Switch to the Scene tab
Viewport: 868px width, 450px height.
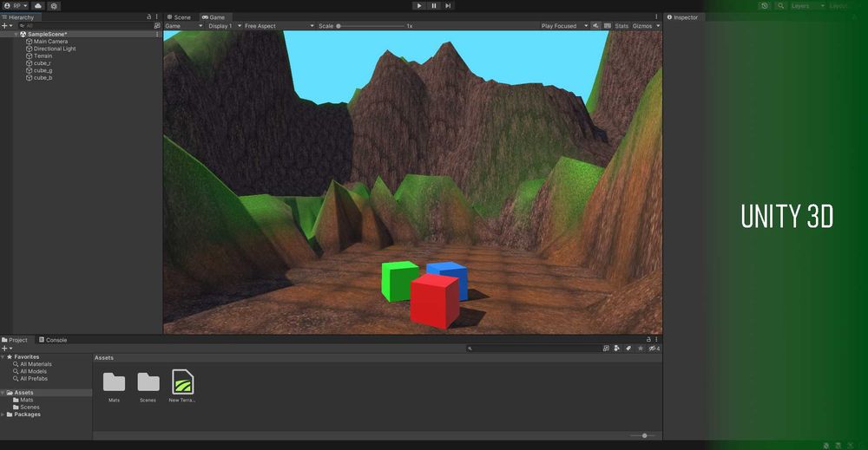(180, 17)
